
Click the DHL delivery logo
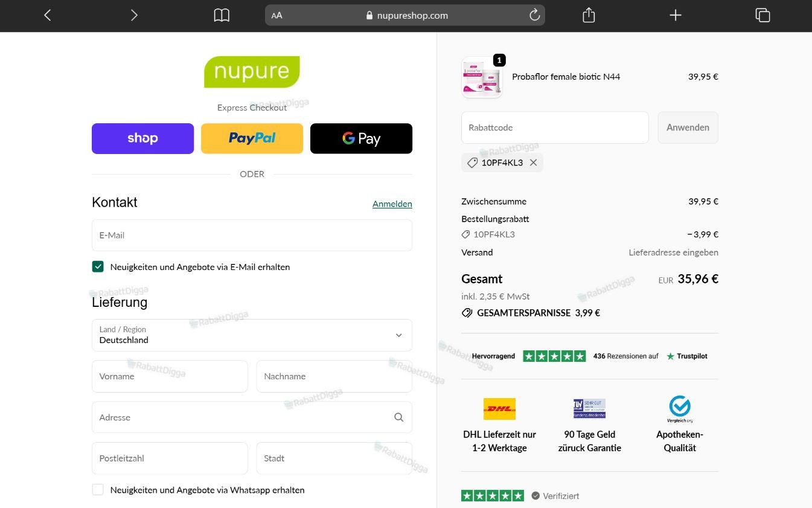pos(499,409)
